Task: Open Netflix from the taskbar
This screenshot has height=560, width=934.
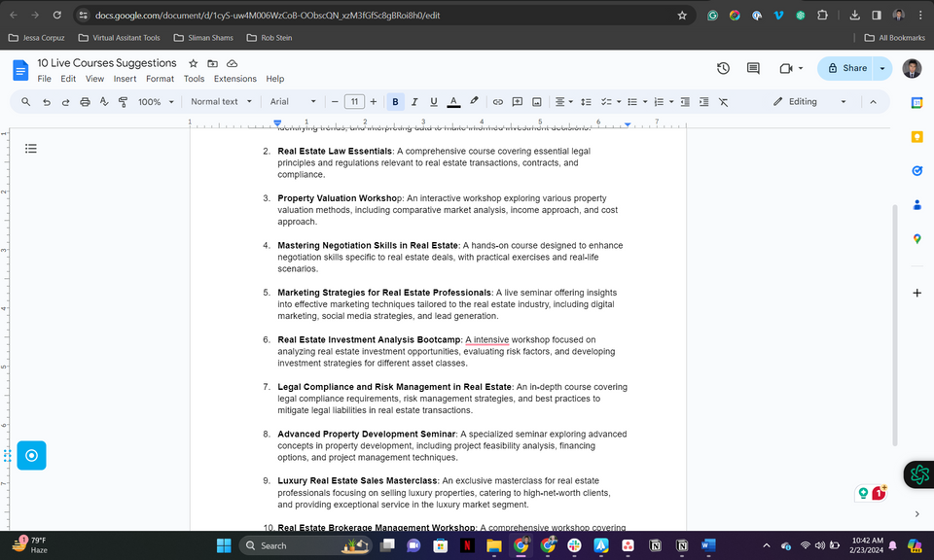Action: (x=468, y=545)
